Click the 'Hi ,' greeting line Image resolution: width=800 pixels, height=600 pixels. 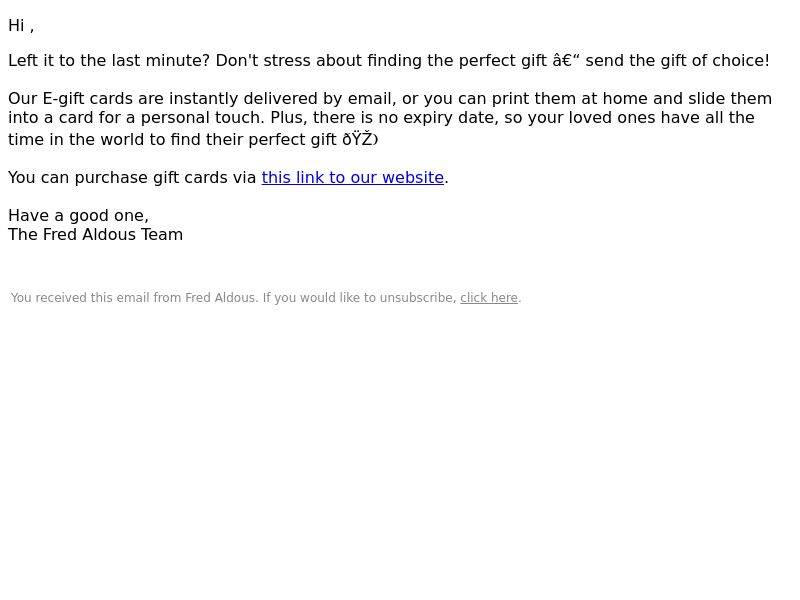pos(21,26)
